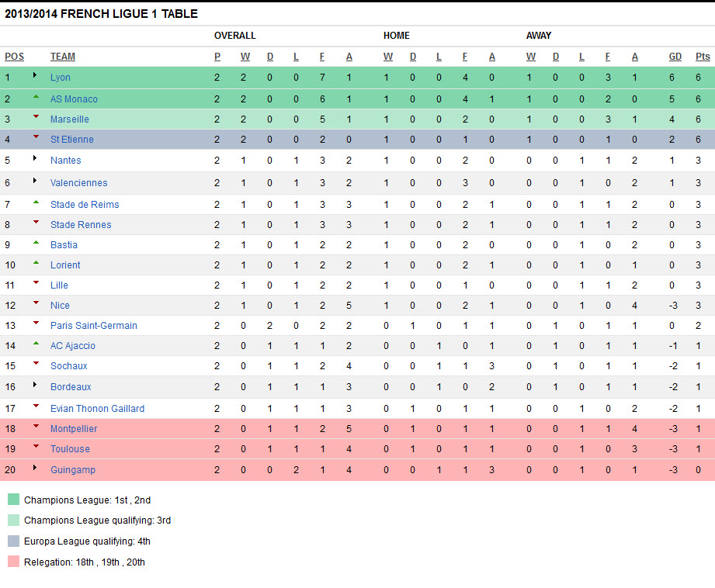Click the Champions League green legend swatch
Screen dimensions: 715x588
tap(13, 500)
